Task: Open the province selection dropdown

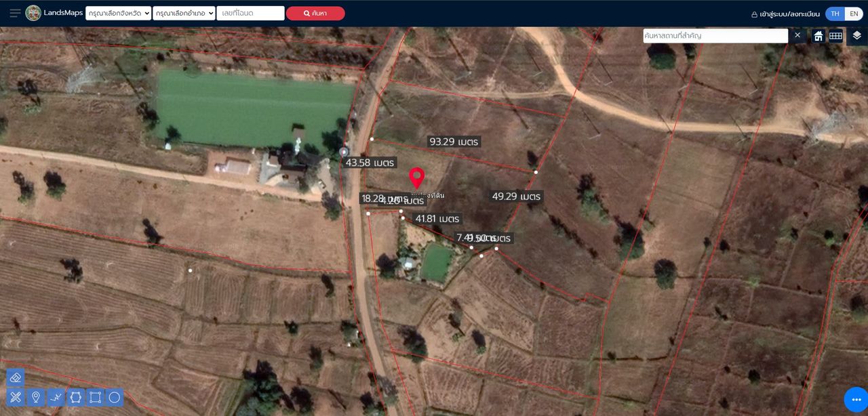Action: [119, 14]
